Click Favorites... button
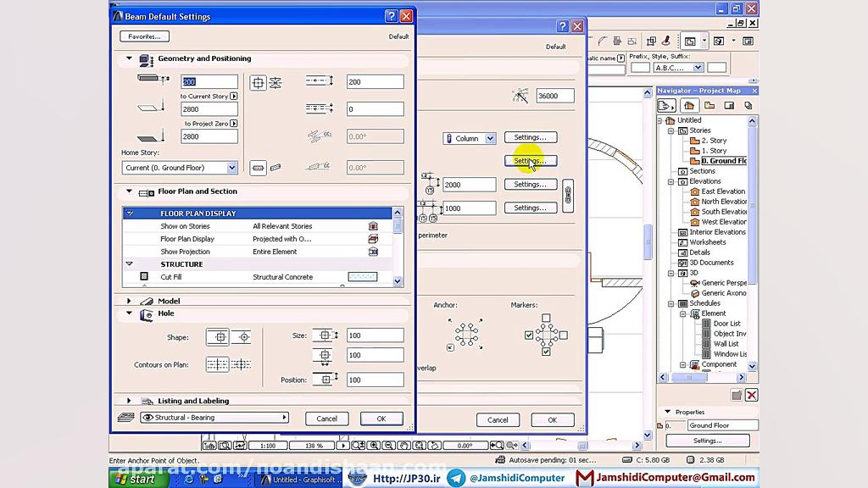868x488 pixels. [144, 36]
